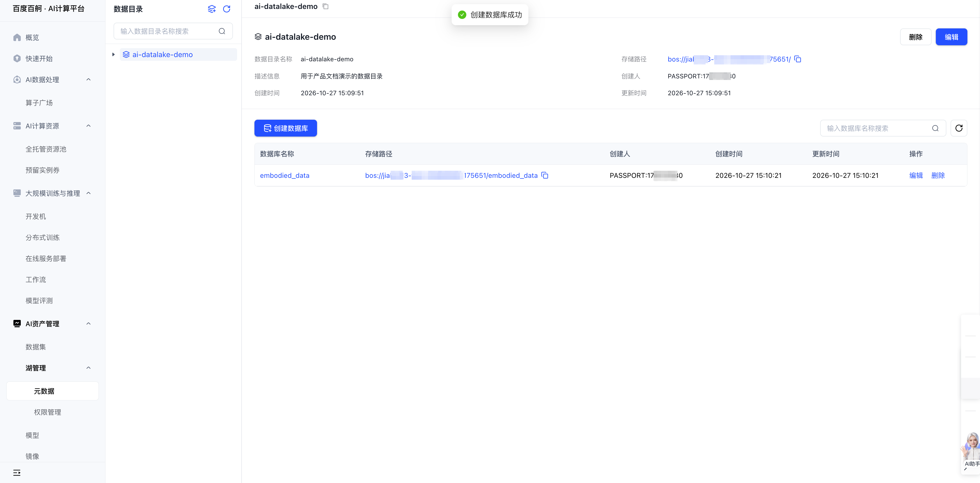Screen dimensions: 980x483
Task: Collapse the sidebar menu icon
Action: 17,473
